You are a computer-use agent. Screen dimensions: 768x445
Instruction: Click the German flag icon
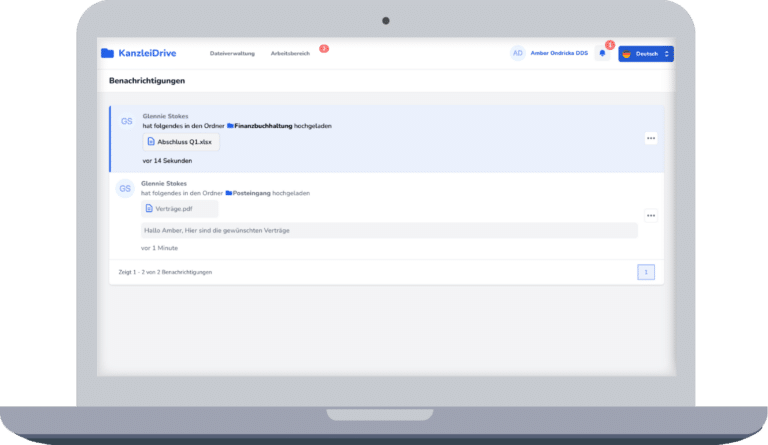coord(626,54)
